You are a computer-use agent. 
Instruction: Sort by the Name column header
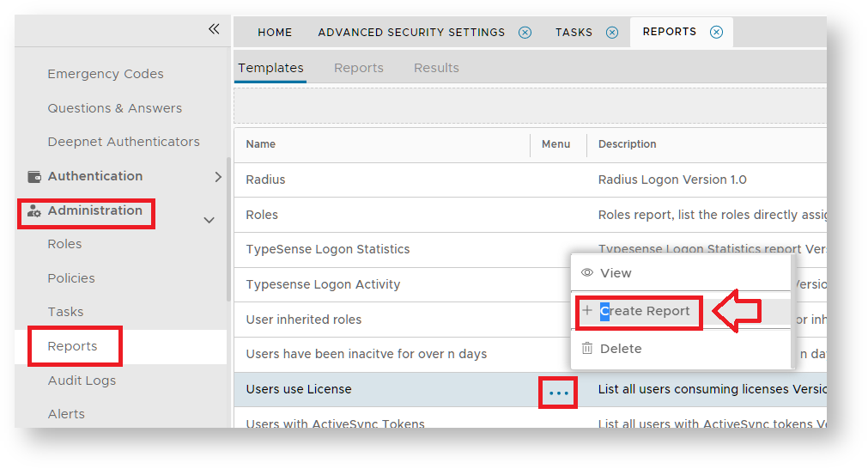point(261,144)
